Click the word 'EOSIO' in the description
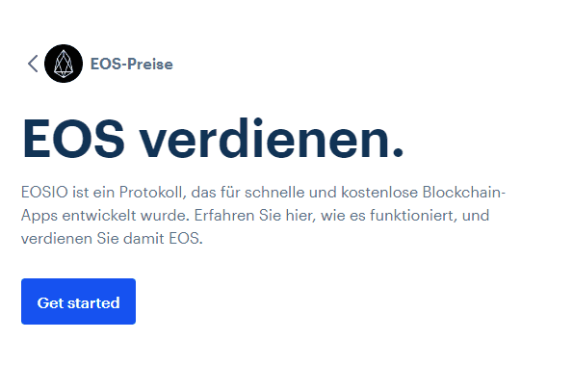 point(44,193)
